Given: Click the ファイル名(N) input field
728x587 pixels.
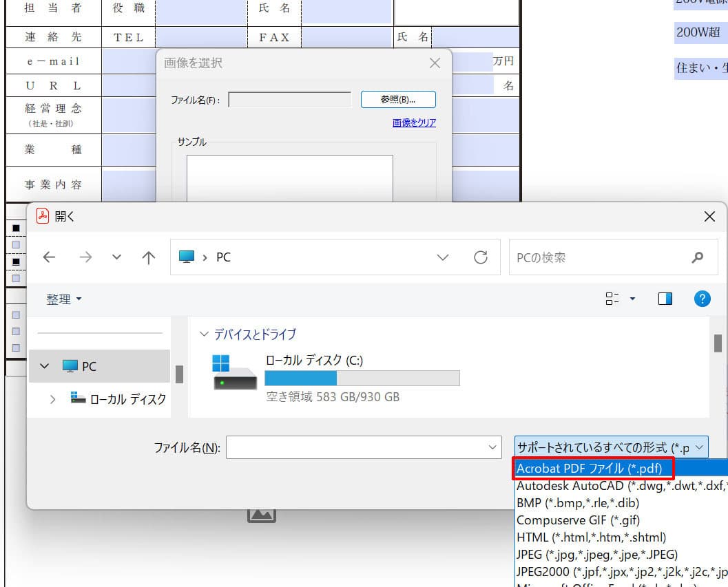Looking at the screenshot, I should 357,447.
